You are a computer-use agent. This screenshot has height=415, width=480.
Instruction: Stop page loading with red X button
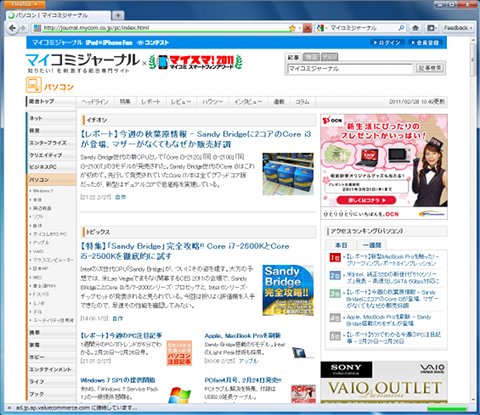coord(307,28)
